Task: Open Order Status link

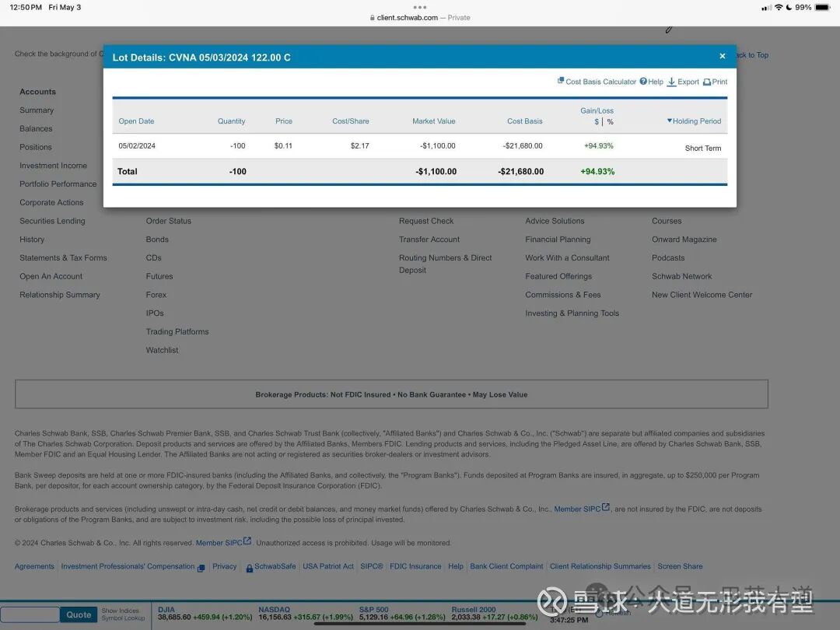Action: 168,221
